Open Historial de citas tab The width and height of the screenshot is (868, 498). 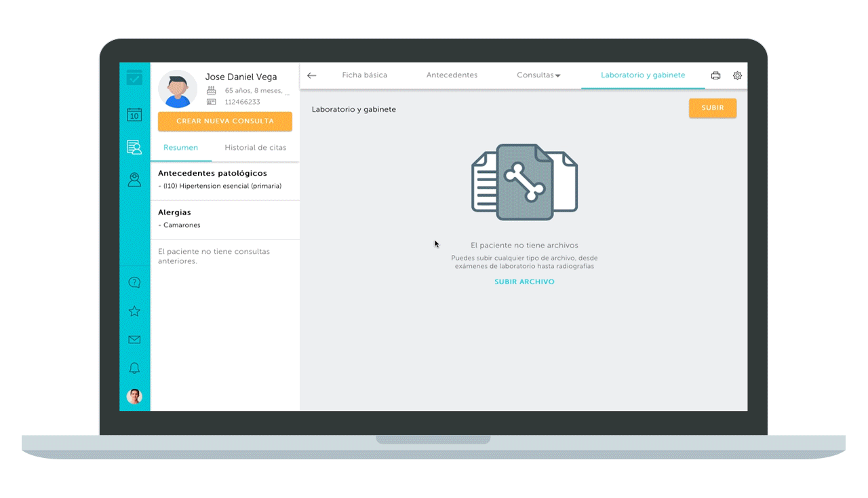click(x=256, y=147)
